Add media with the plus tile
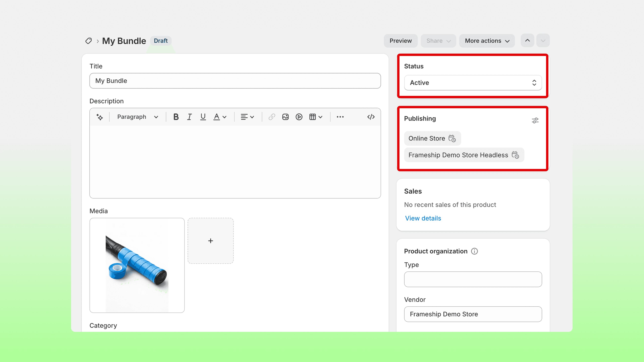The image size is (644, 362). pyautogui.click(x=210, y=241)
